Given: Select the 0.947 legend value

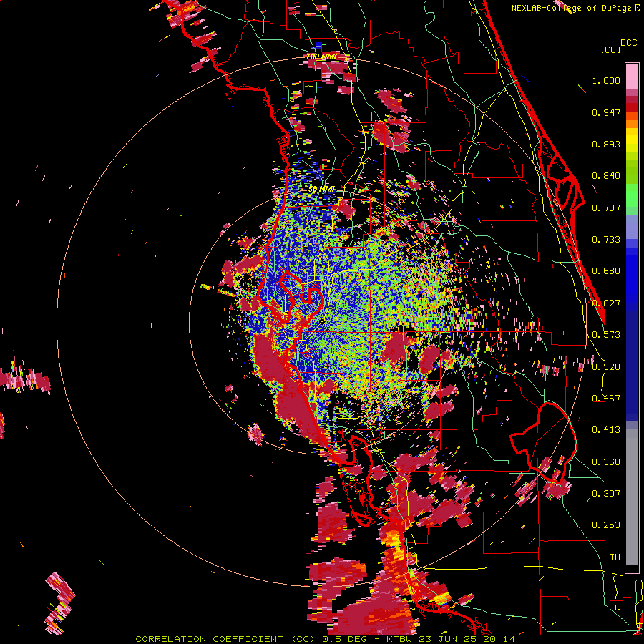Looking at the screenshot, I should [606, 112].
